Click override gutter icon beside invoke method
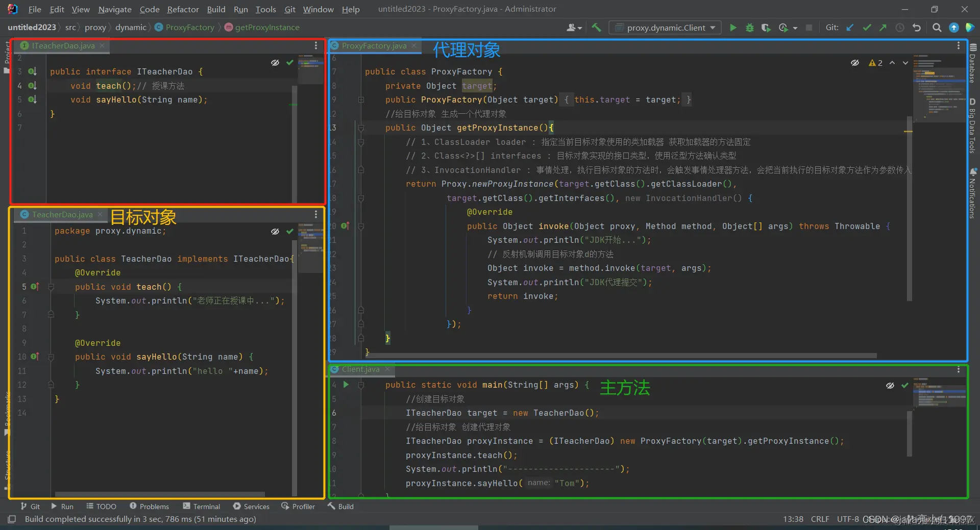The width and height of the screenshot is (980, 530). click(x=345, y=226)
